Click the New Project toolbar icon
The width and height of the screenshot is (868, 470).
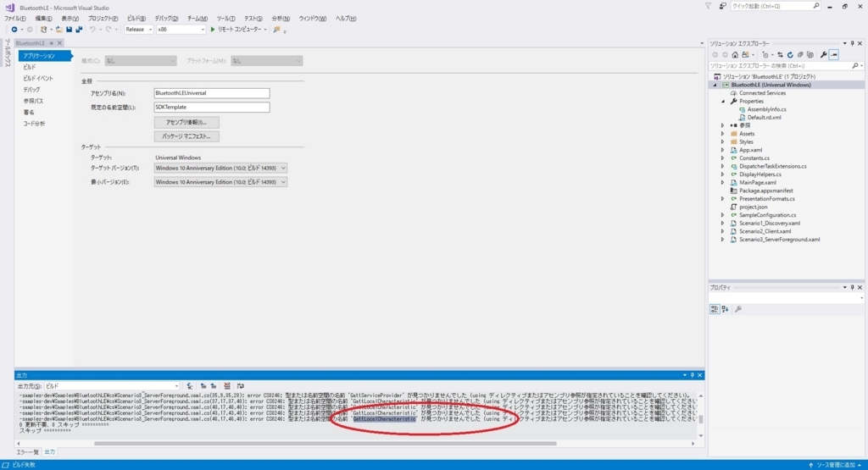(44, 30)
